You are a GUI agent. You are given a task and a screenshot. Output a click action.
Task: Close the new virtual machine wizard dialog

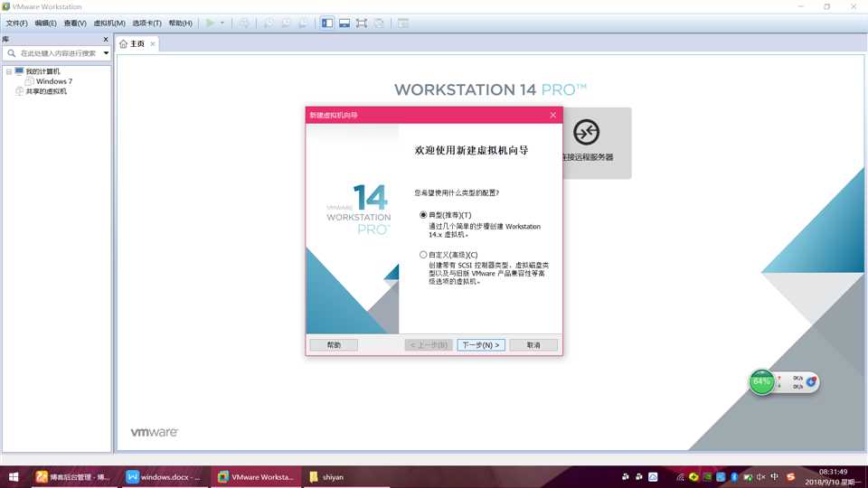pos(553,115)
